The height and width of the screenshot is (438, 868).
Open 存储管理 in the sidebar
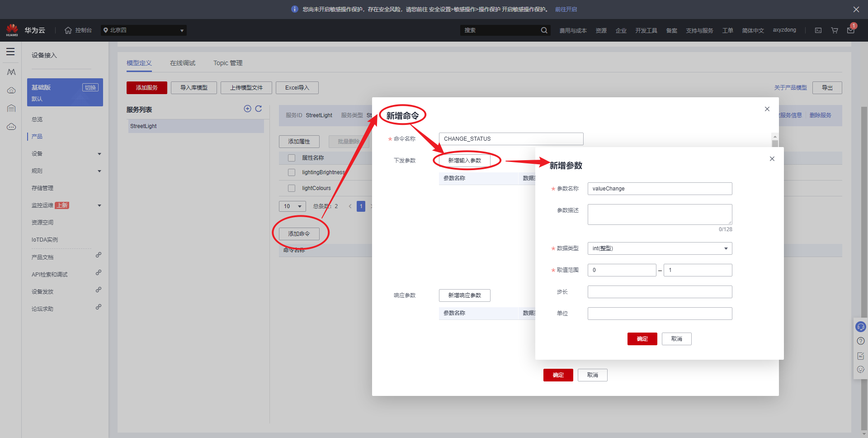(x=42, y=188)
